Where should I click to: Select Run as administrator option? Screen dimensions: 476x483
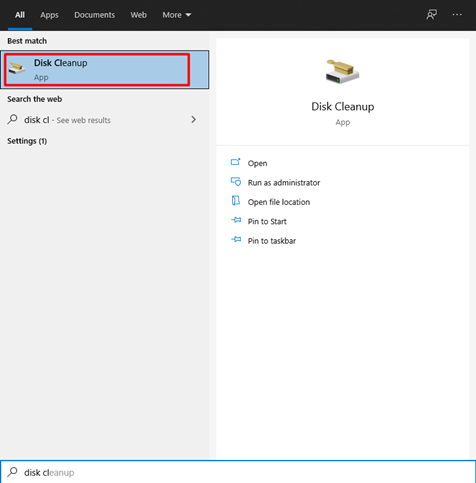284,183
